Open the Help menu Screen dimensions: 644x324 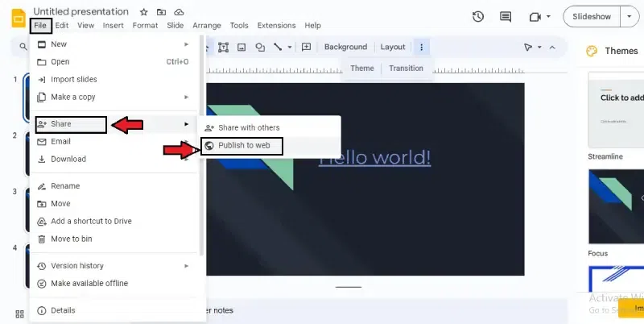pos(312,26)
